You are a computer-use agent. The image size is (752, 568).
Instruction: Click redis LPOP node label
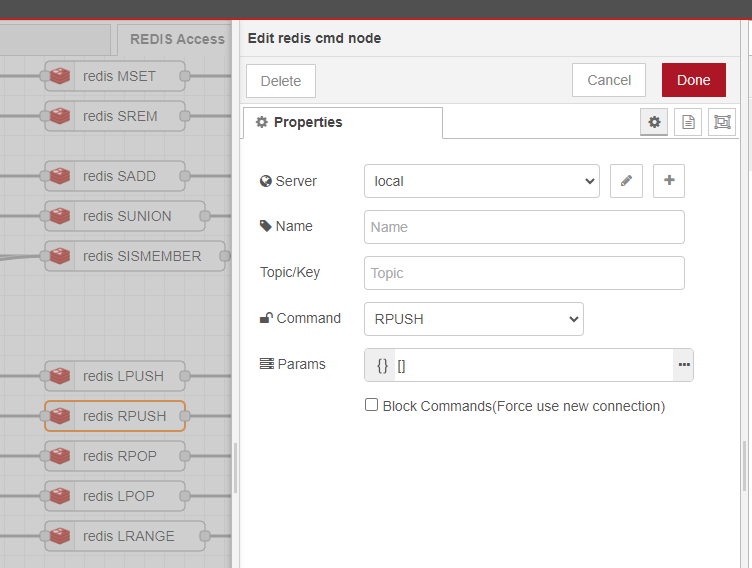click(119, 496)
